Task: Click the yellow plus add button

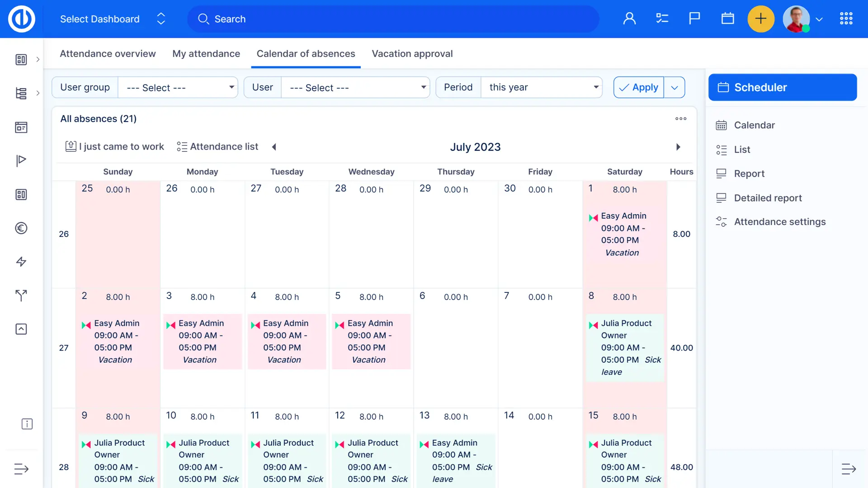Action: click(761, 19)
